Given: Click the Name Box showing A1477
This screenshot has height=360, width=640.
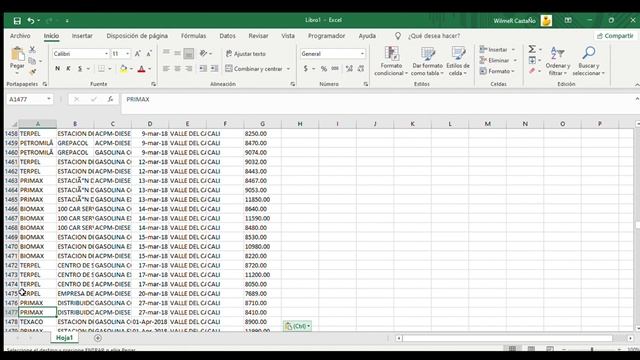Looking at the screenshot, I should coord(29,99).
